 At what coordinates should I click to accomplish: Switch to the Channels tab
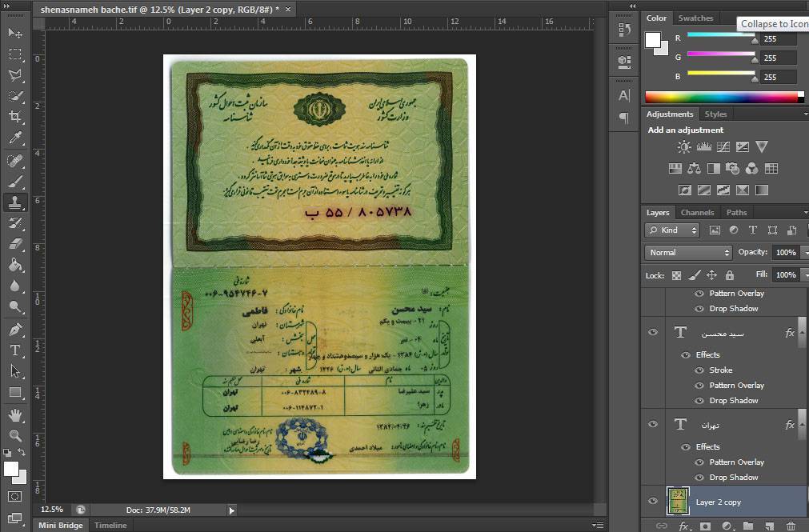(x=697, y=213)
